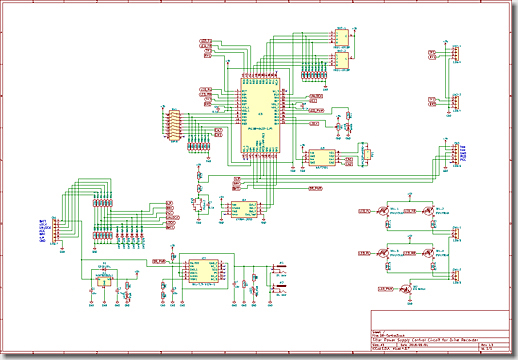Select the lower-left transistor in the transistor group

[x=383, y=254]
